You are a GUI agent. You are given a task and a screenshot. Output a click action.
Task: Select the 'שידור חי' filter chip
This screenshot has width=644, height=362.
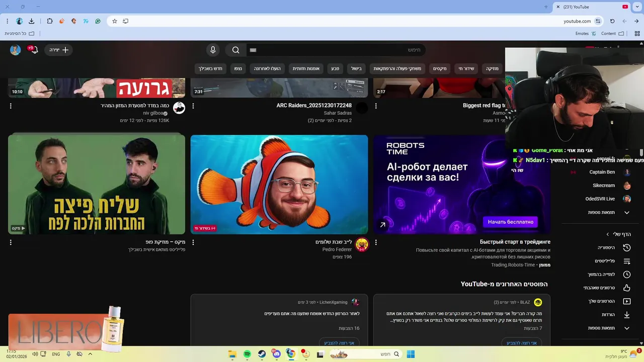(466, 68)
